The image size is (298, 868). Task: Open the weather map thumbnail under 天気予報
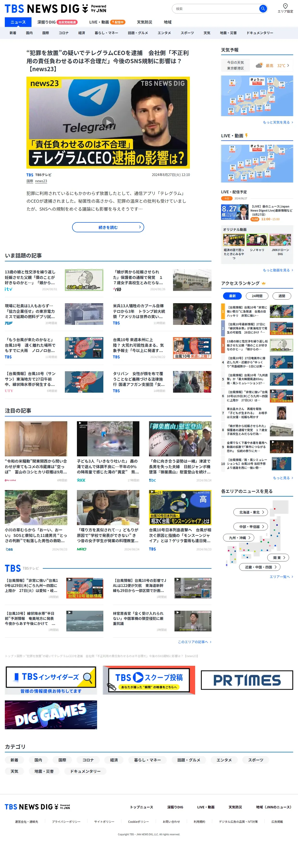[257, 96]
